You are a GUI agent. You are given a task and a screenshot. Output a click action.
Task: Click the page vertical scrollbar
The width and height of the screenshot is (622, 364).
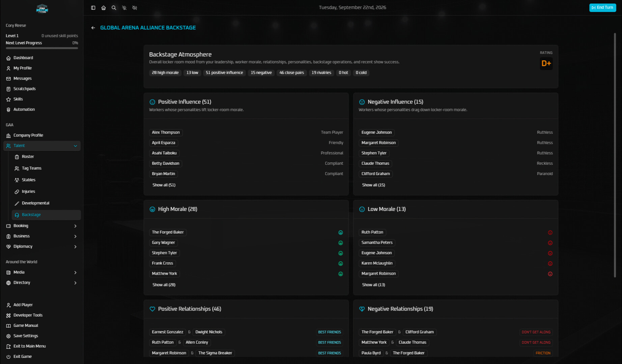[x=615, y=155]
